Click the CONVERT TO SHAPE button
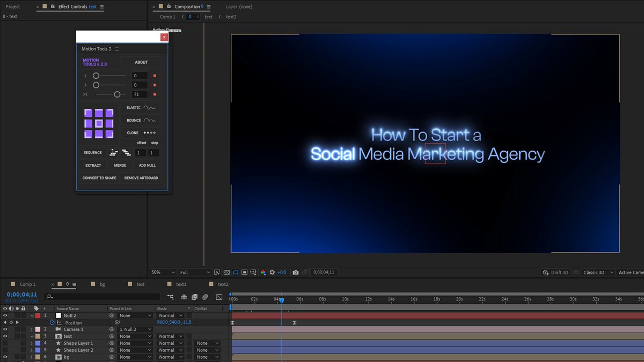644x362 pixels. pos(99,178)
